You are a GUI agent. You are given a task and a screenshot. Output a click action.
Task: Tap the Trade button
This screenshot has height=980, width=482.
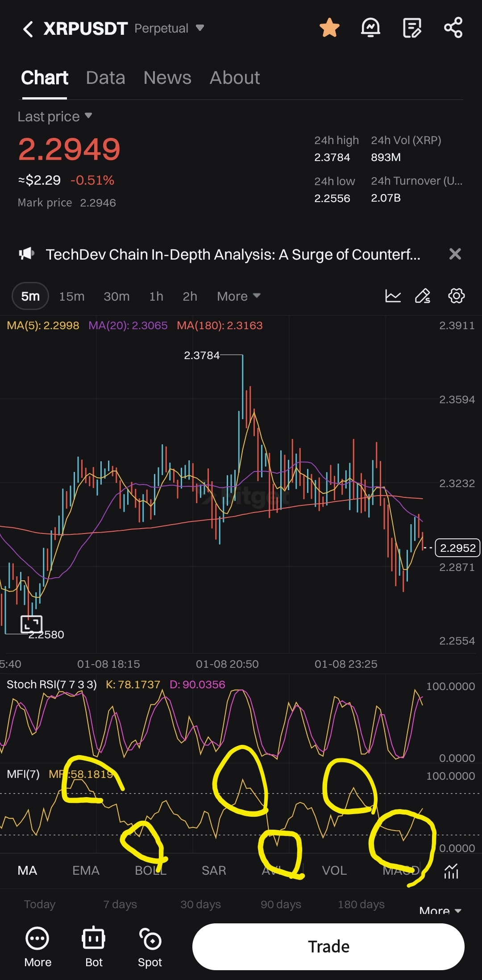328,947
